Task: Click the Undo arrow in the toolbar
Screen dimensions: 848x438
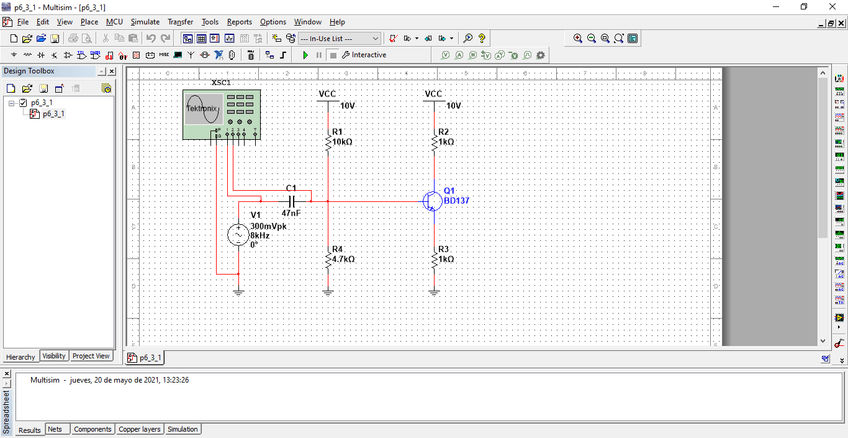Action: pos(150,38)
